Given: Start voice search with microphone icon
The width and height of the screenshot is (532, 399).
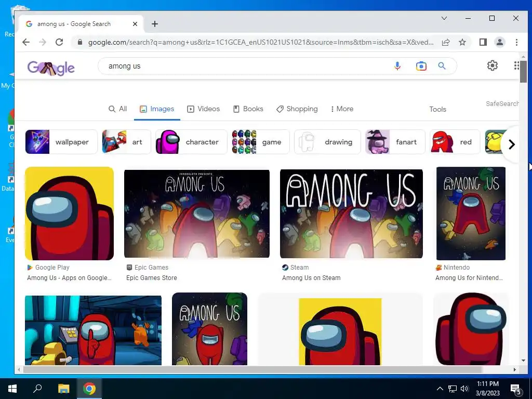Looking at the screenshot, I should coord(397,66).
